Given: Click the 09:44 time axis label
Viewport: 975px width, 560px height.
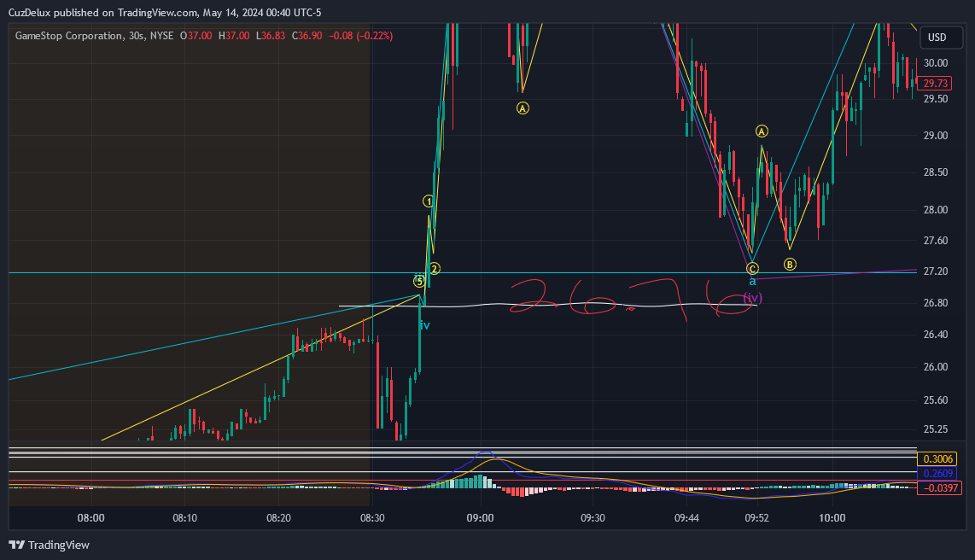Looking at the screenshot, I should pyautogui.click(x=686, y=518).
